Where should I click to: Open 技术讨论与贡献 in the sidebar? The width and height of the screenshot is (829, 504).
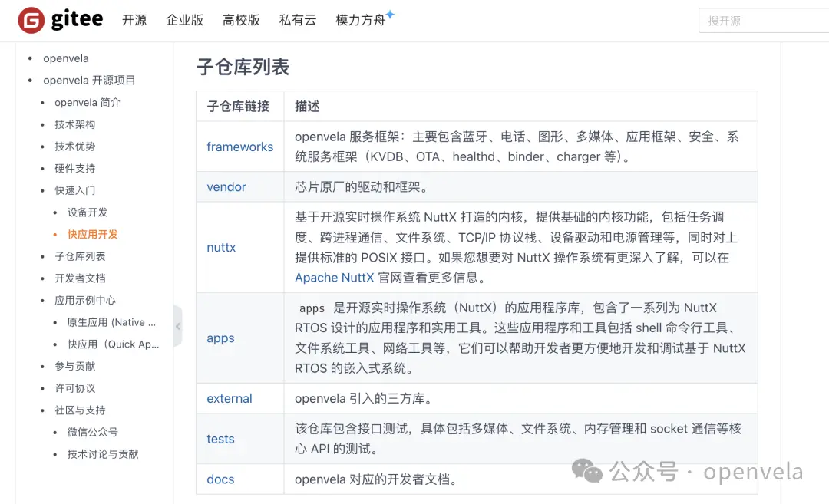pyautogui.click(x=103, y=454)
